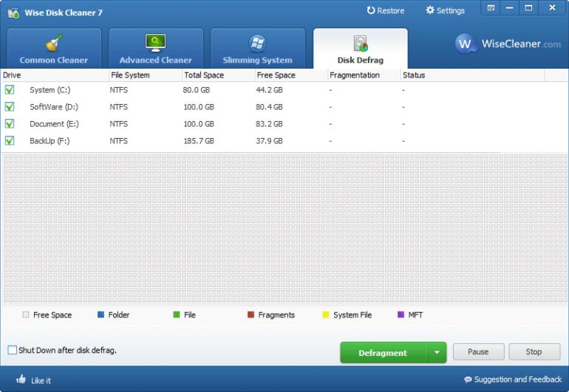Click the red Fragments legend swatch
The width and height of the screenshot is (569, 392).
(251, 315)
